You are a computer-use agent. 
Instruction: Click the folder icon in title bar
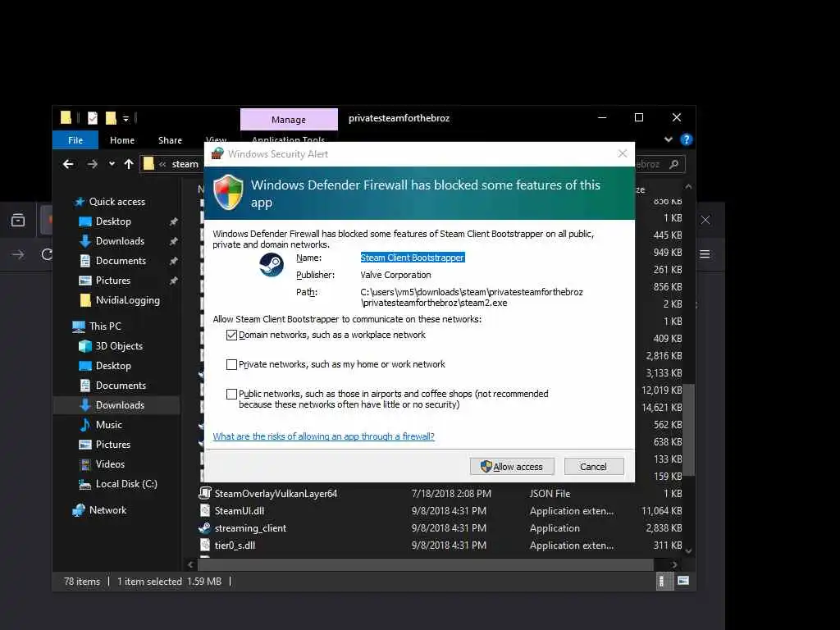coord(66,118)
